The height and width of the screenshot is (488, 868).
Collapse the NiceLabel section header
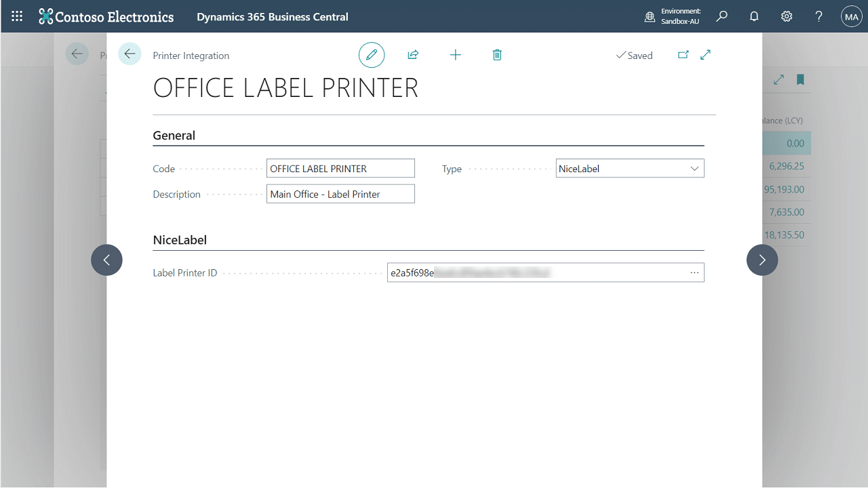coord(180,240)
